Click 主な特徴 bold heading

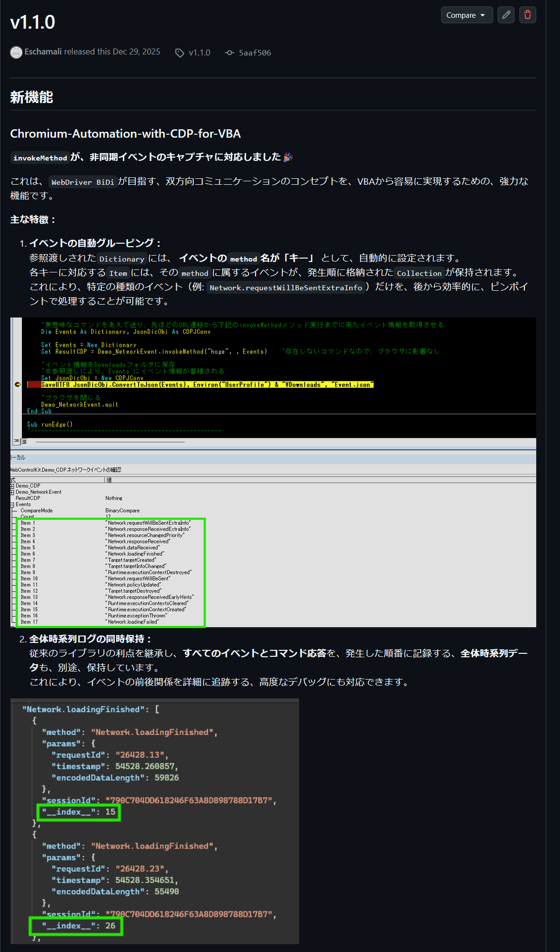tap(33, 219)
